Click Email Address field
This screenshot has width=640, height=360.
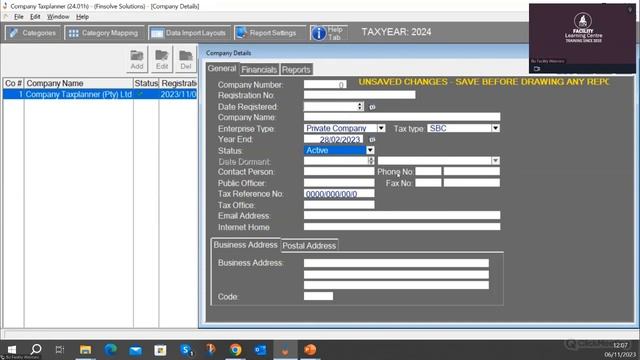[402, 216]
